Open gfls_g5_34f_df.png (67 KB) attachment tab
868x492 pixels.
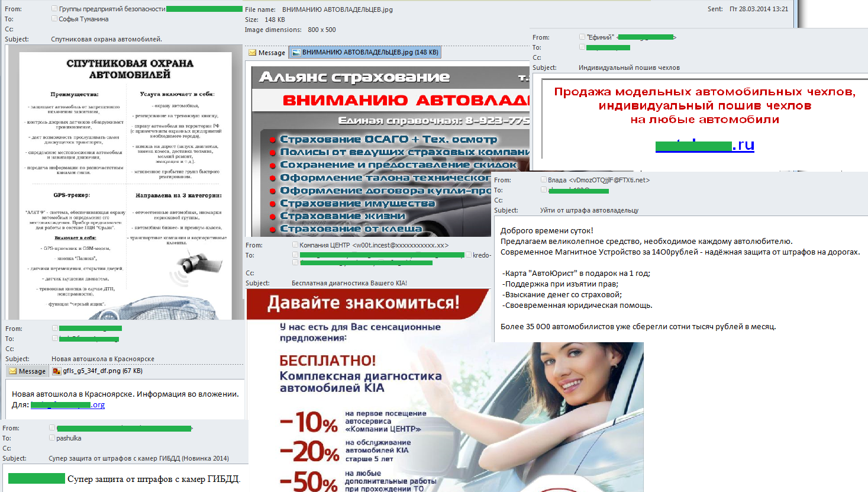point(98,371)
